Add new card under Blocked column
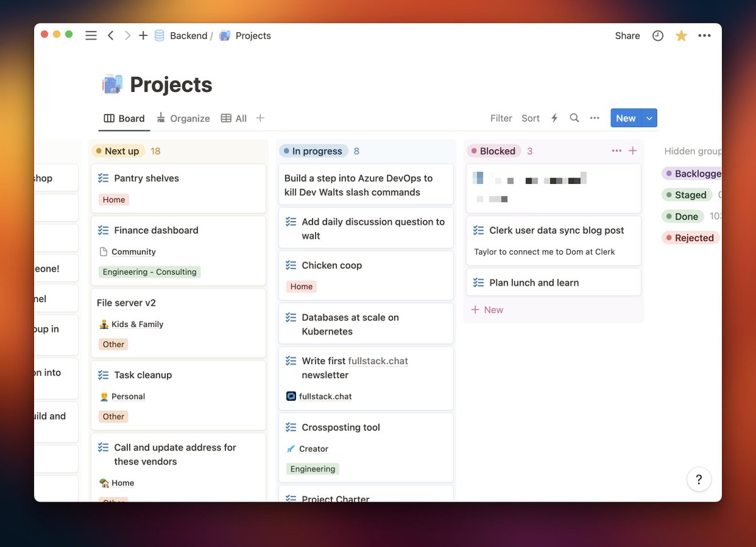The image size is (756, 547). pyautogui.click(x=488, y=310)
